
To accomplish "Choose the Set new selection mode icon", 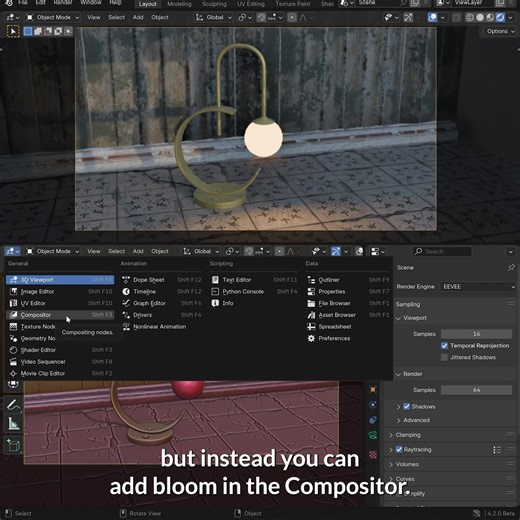I will 28,31.
